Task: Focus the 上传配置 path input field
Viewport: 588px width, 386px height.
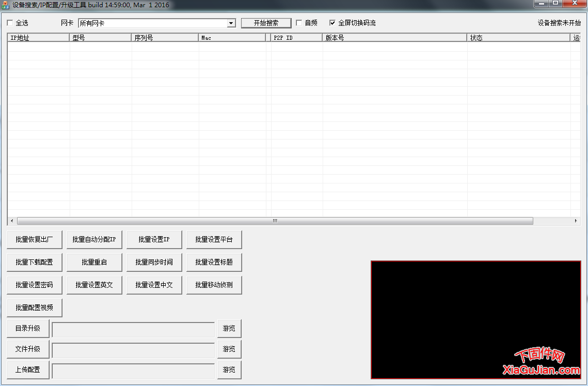Action: coord(133,371)
